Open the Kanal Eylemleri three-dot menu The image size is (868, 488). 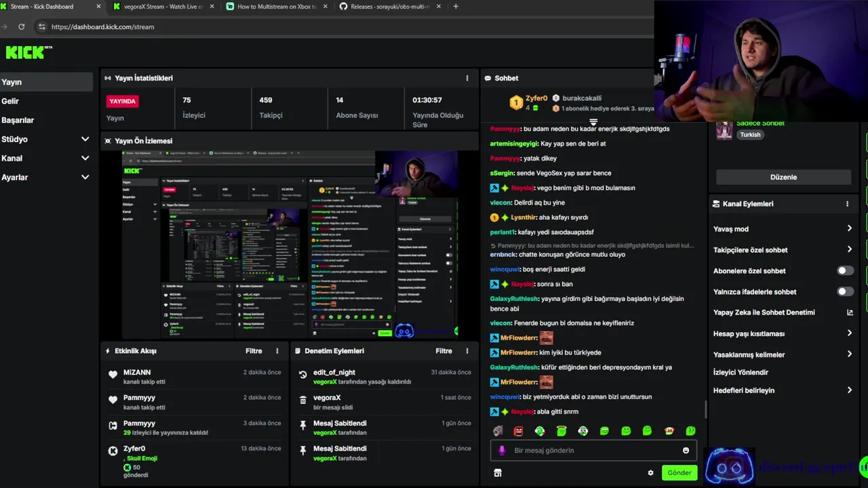tap(847, 204)
